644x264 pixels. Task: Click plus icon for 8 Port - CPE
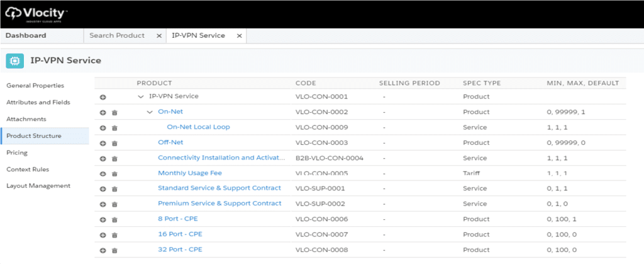coord(103,219)
